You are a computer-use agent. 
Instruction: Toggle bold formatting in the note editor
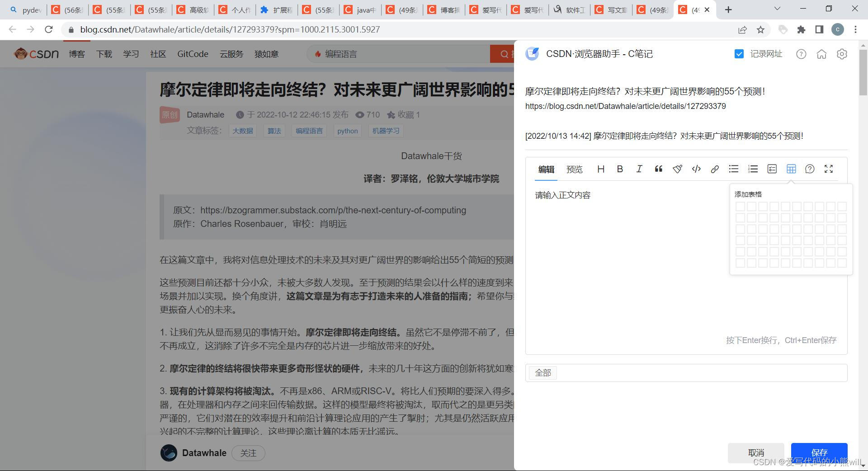point(620,169)
